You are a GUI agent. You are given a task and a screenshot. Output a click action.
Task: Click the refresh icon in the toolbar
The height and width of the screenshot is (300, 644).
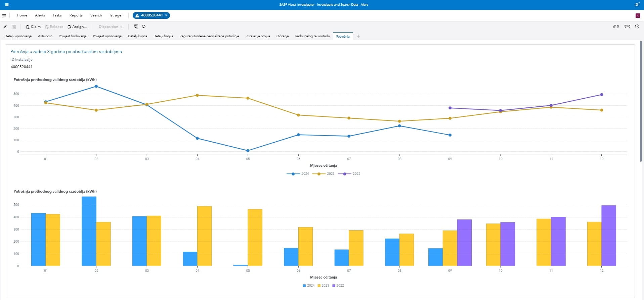coord(144,27)
